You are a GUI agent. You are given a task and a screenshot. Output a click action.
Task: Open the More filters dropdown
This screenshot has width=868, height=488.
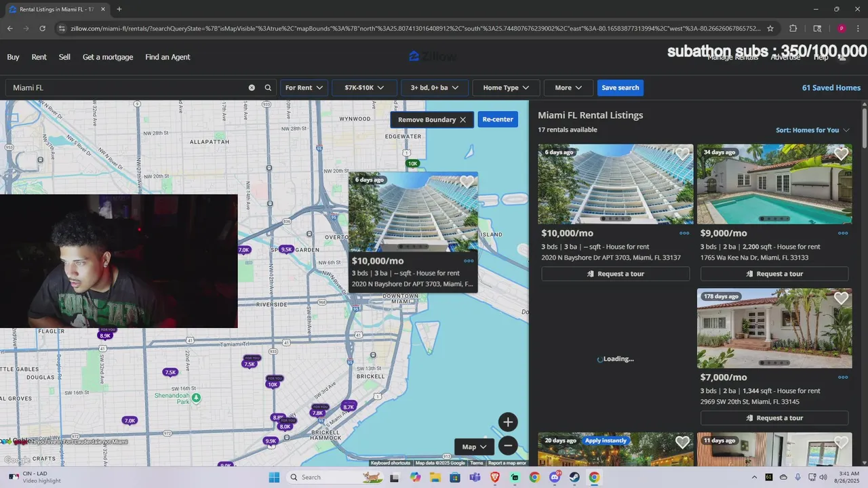coord(568,87)
